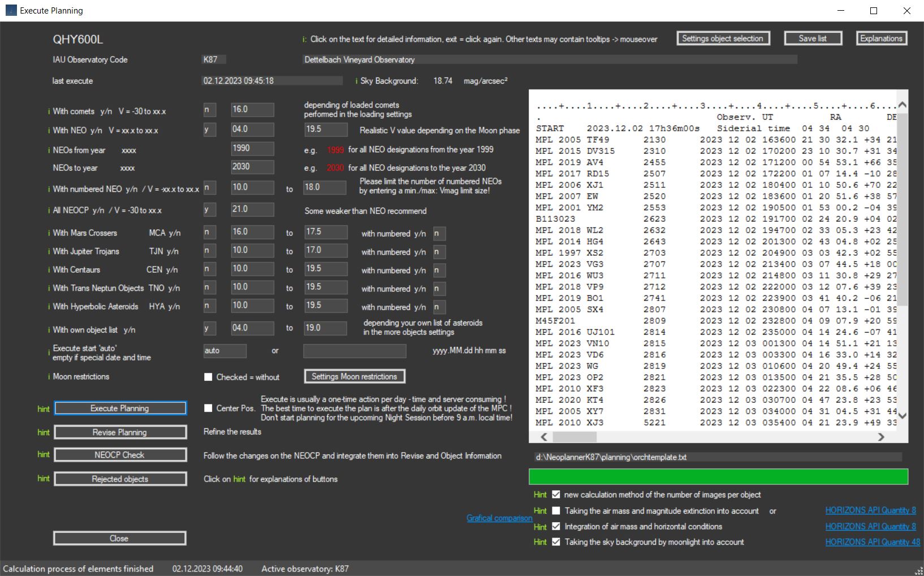Viewport: 924px width, 576px height.
Task: Click Hyperbolic Asteroids min field 10.0
Action: [252, 306]
